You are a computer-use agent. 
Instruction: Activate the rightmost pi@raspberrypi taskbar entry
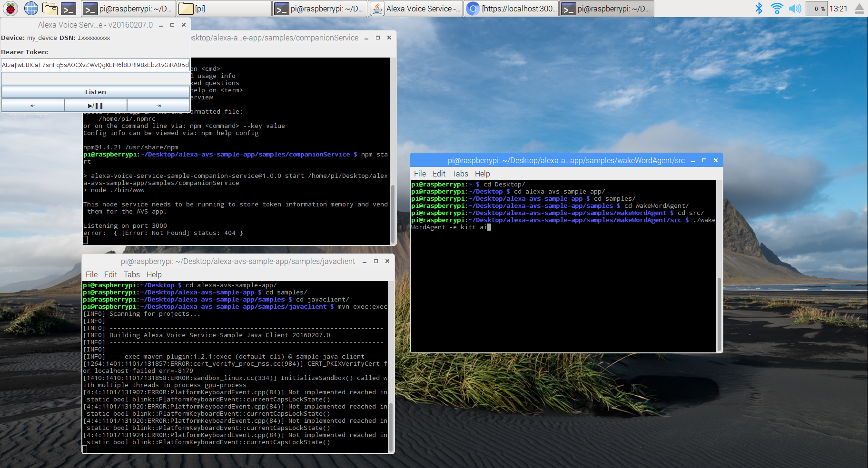606,8
